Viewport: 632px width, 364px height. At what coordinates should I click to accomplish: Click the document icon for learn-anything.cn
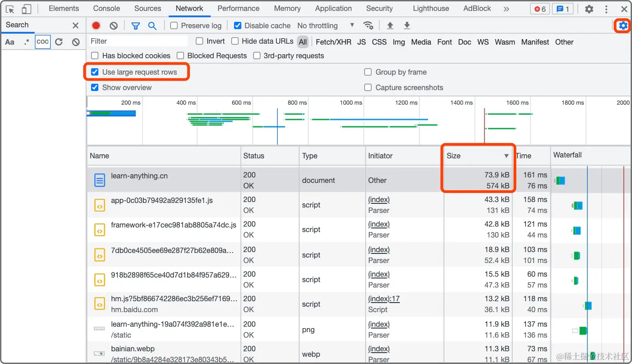pyautogui.click(x=99, y=180)
